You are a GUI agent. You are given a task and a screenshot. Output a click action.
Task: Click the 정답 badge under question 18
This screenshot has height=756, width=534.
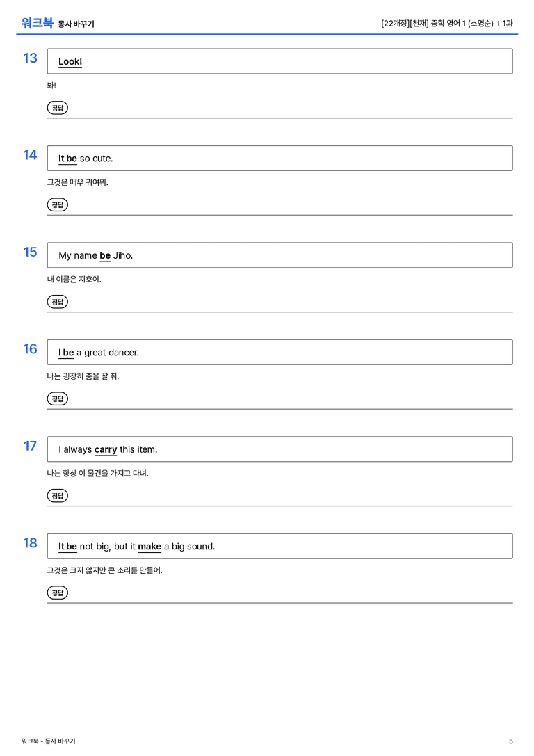click(x=57, y=593)
